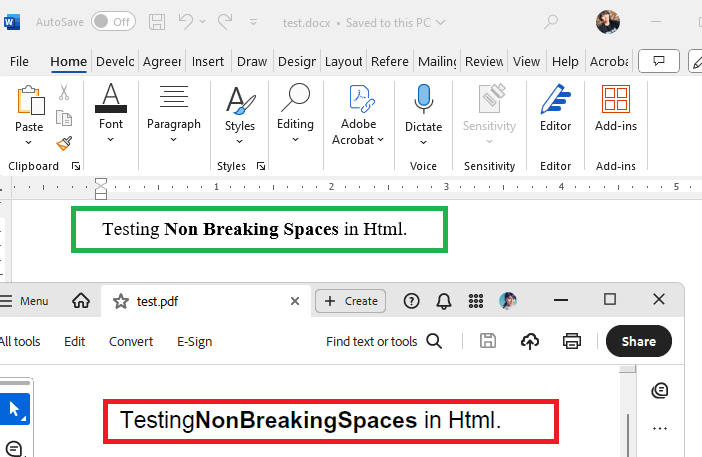
Task: Open the Word account profile picture
Action: click(608, 21)
